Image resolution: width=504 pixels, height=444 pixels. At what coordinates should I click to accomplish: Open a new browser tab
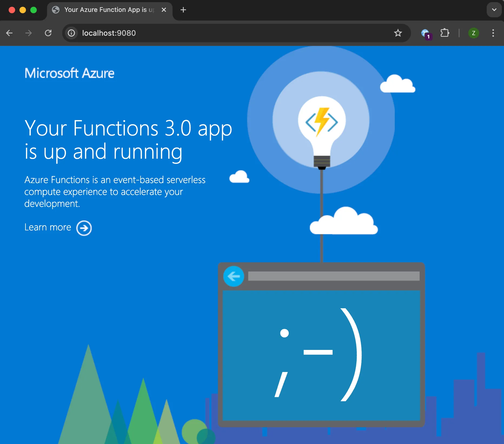click(183, 10)
